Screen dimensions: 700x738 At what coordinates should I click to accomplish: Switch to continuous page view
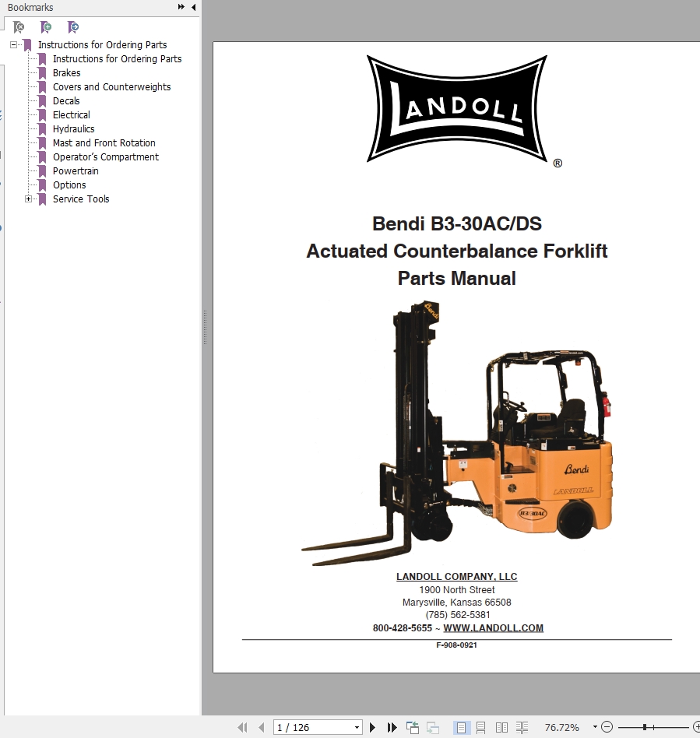tap(480, 728)
